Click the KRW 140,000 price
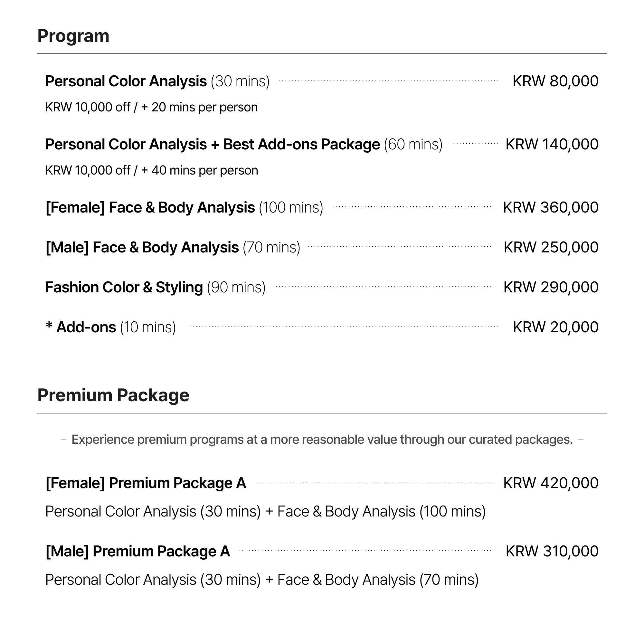The image size is (644, 644). coord(552,144)
